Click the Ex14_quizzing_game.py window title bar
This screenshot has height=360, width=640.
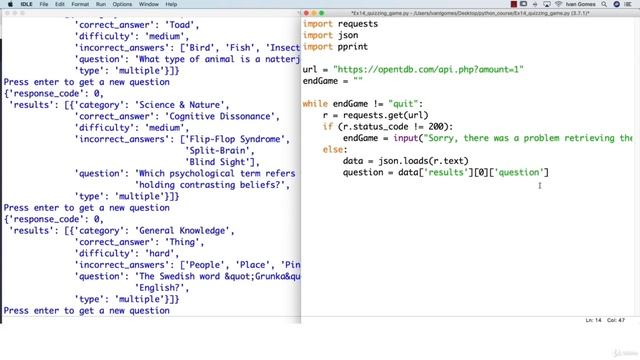point(470,13)
